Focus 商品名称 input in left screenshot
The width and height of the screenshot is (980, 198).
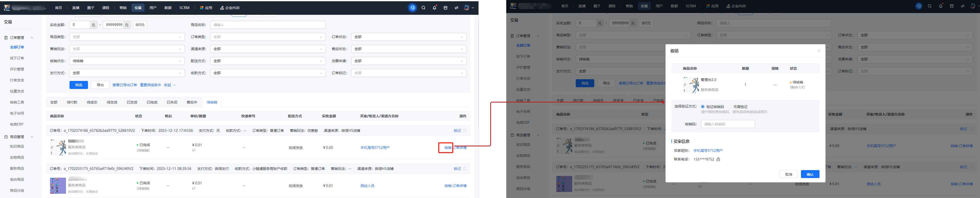(x=268, y=25)
